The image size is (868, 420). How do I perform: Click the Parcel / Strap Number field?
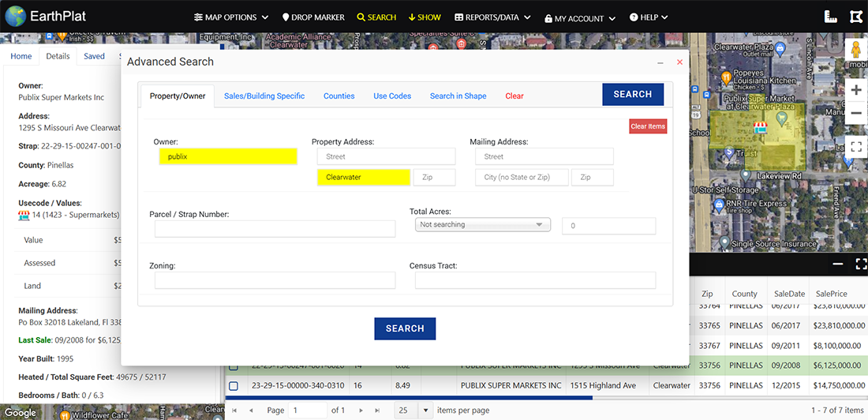point(275,229)
